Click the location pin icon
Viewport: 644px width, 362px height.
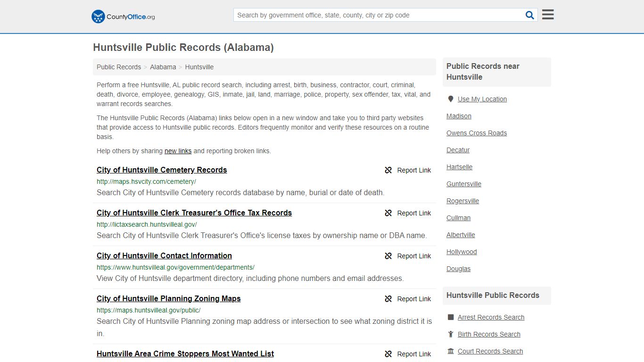pyautogui.click(x=451, y=99)
